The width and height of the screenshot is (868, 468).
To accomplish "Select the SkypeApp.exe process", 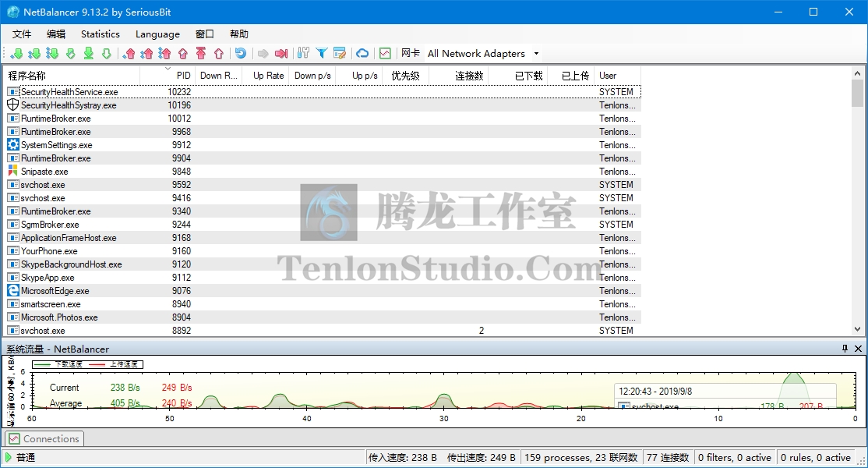I will pos(323,278).
